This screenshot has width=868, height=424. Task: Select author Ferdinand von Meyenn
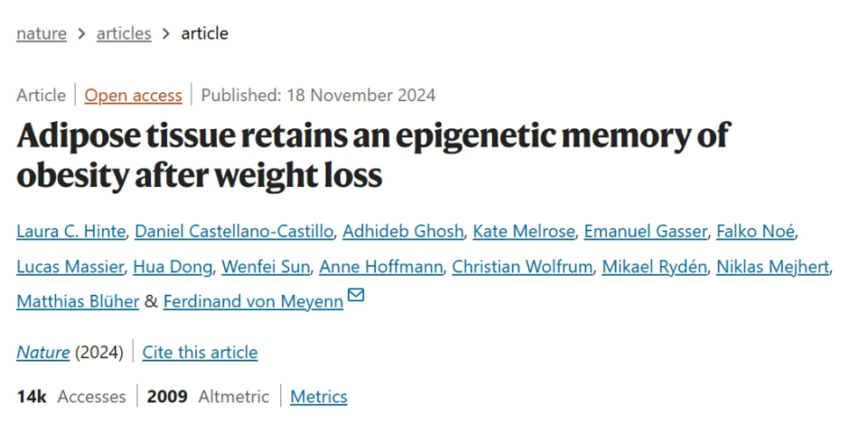(253, 302)
